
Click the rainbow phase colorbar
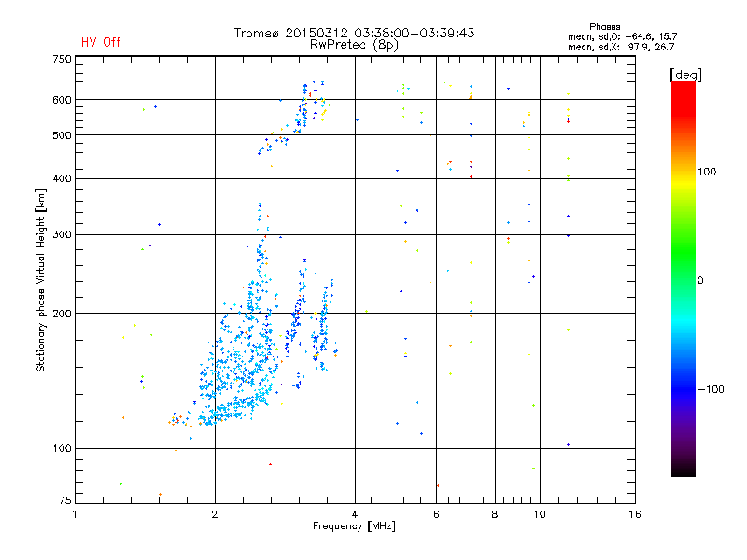pos(684,279)
